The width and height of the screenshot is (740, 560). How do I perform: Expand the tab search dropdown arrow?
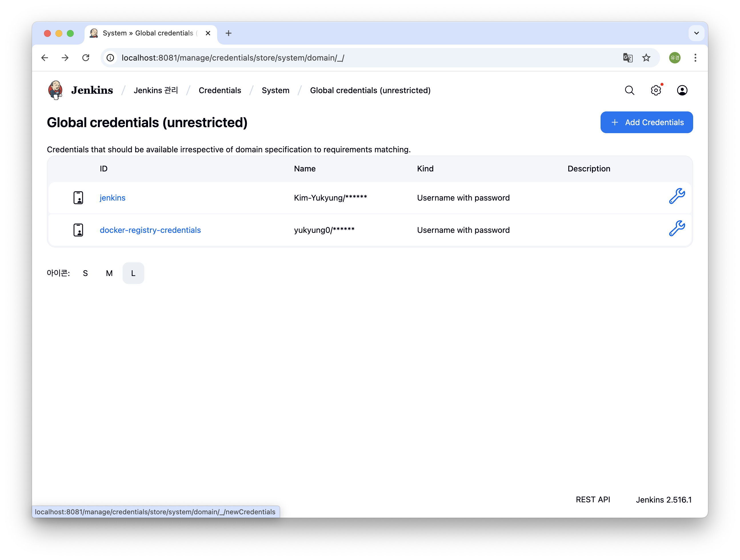(x=696, y=33)
